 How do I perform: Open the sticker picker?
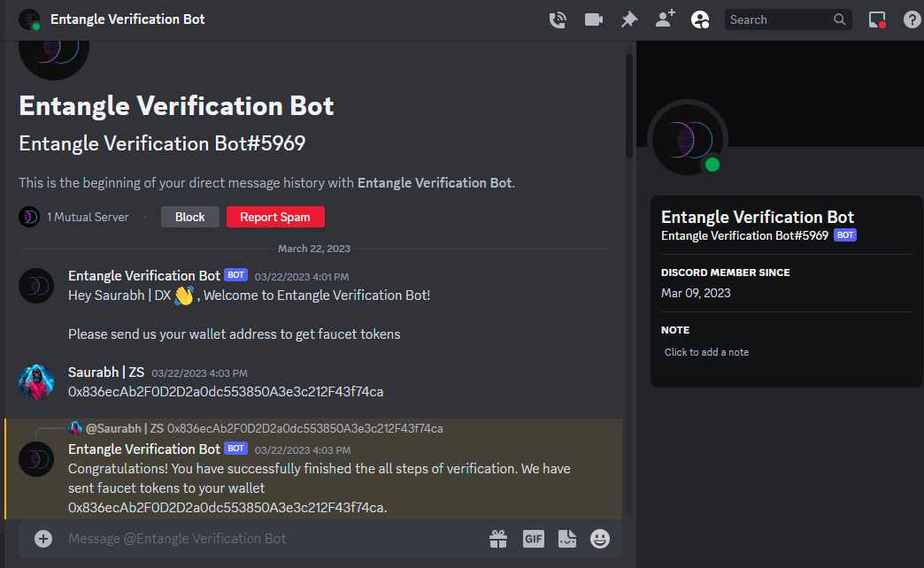coord(567,538)
